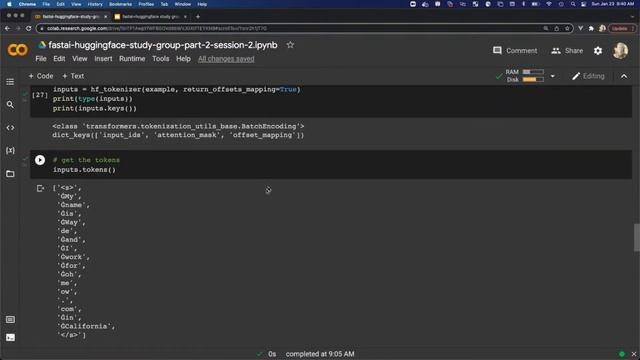Open the Colab View menu
Image resolution: width=640 pixels, height=360 pixels.
pos(80,59)
